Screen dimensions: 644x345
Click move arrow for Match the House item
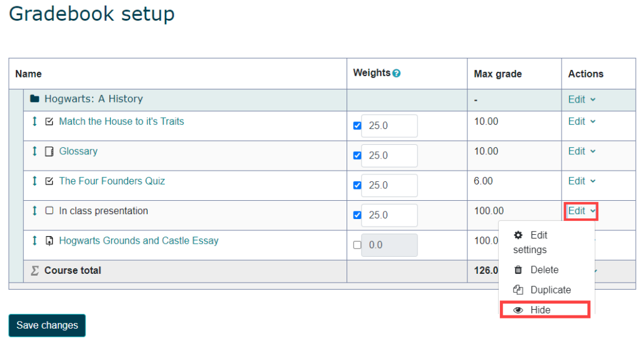pyautogui.click(x=35, y=122)
